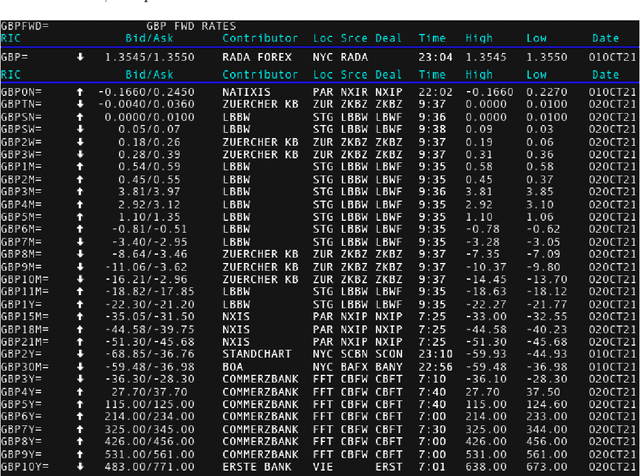Select RADA FOREX contributor name
The height and width of the screenshot is (476, 640).
259,57
